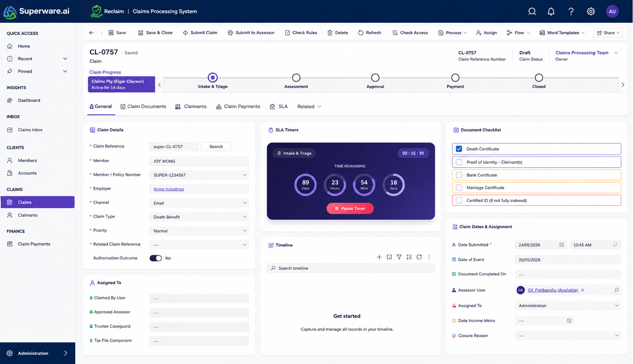The image size is (633, 364).
Task: Click Pause Timer button
Action: 350,209
